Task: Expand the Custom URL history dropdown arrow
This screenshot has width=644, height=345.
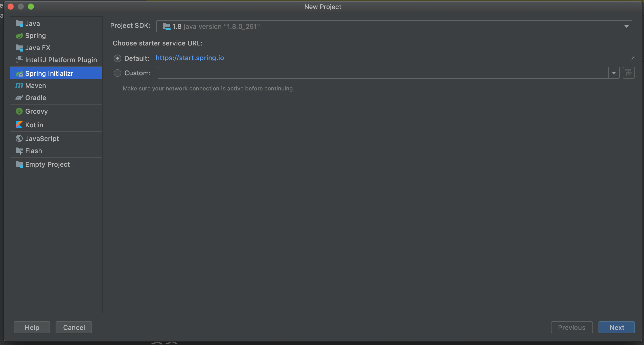Action: click(x=614, y=73)
